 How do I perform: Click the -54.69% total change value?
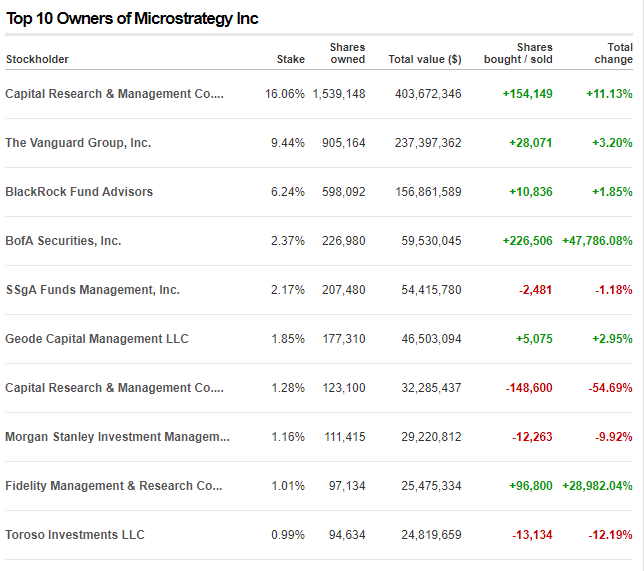(611, 388)
